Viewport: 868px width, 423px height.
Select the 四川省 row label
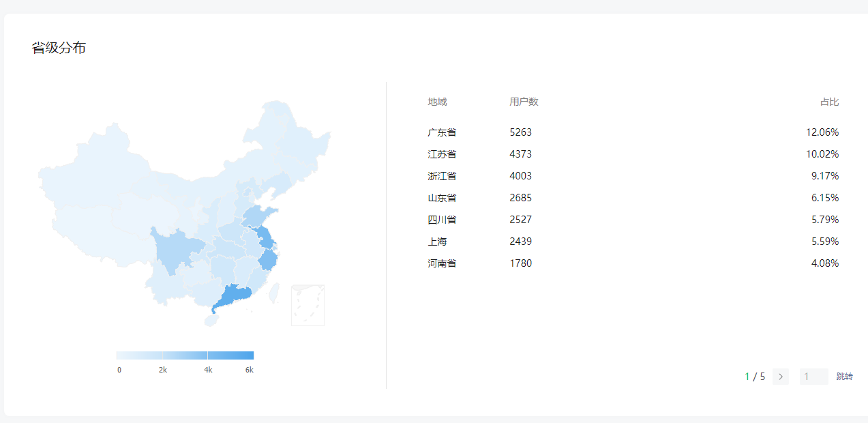pos(442,220)
